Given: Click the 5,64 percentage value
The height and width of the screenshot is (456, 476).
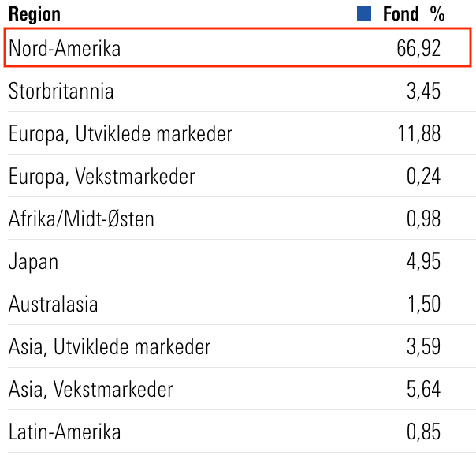Looking at the screenshot, I should click(423, 389).
